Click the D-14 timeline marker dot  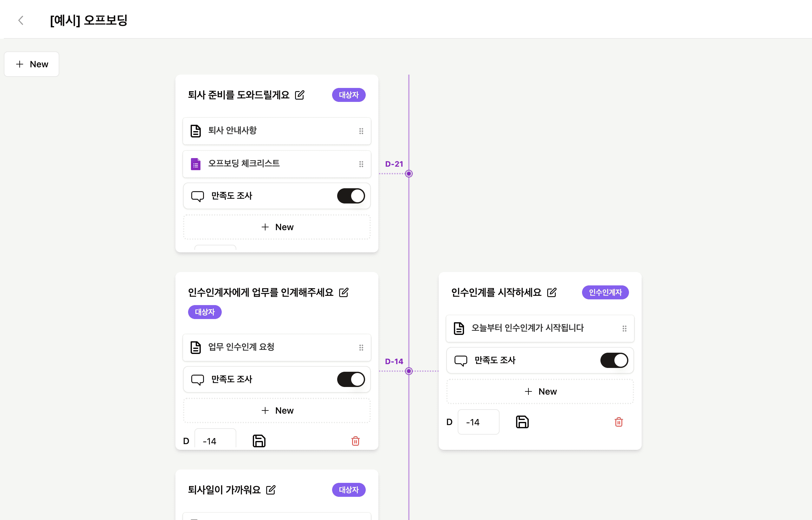[409, 371]
